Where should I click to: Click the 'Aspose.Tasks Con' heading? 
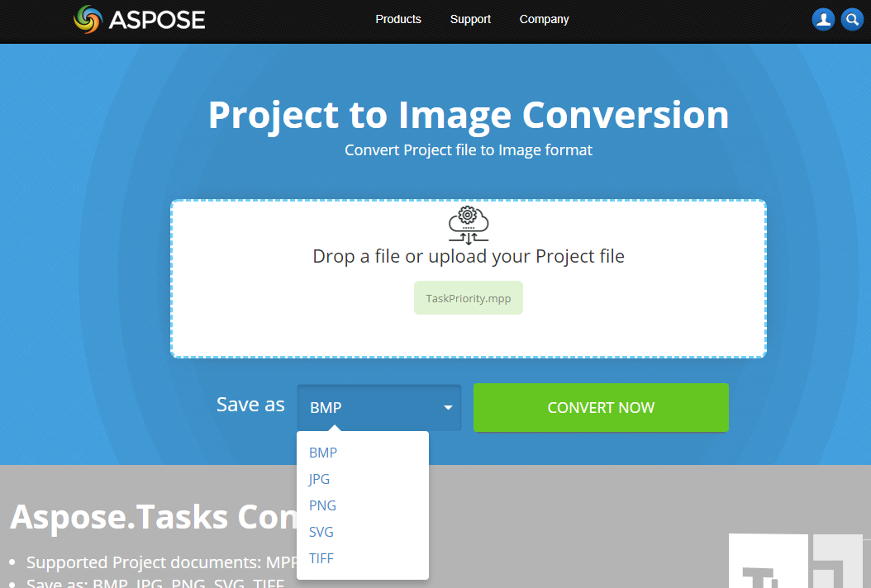(154, 517)
